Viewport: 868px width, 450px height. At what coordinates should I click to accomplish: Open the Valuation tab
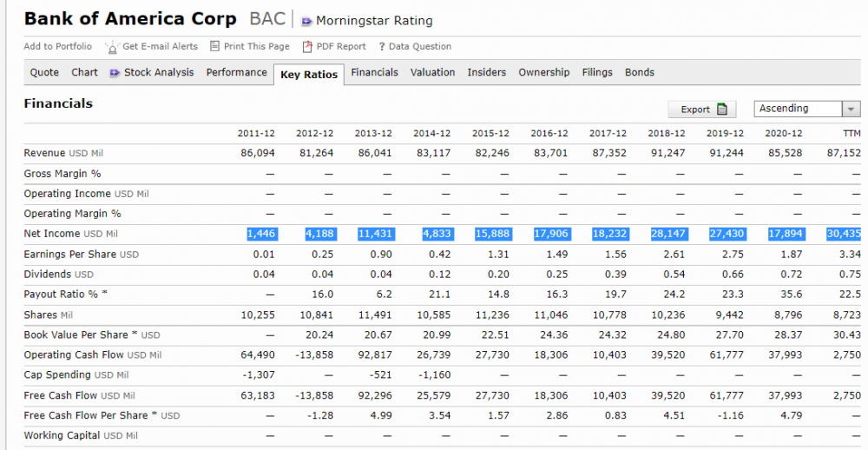pyautogui.click(x=433, y=72)
